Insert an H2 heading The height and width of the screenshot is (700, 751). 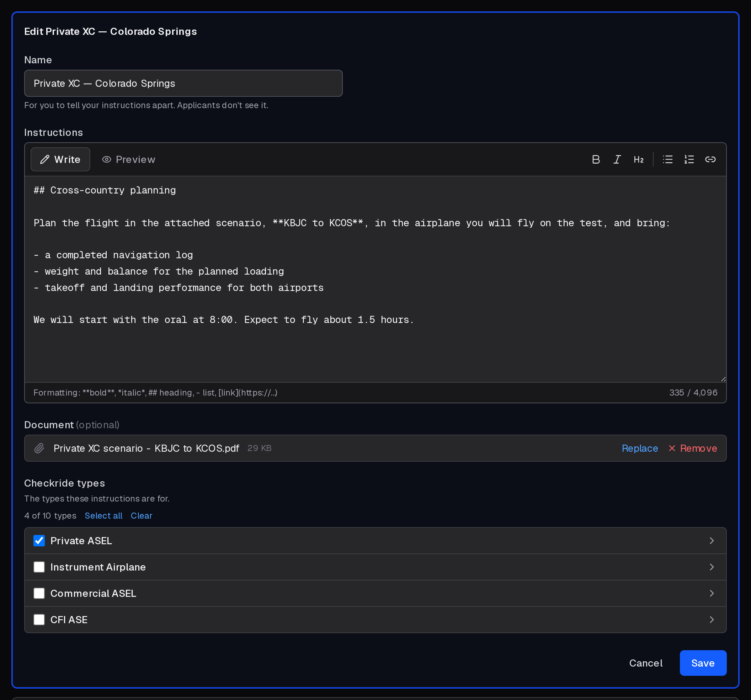638,159
